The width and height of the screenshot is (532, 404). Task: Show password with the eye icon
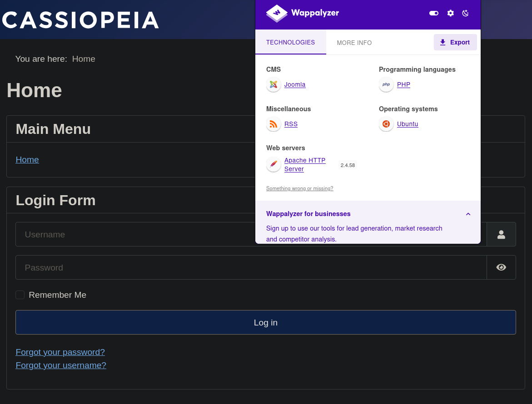coord(501,267)
